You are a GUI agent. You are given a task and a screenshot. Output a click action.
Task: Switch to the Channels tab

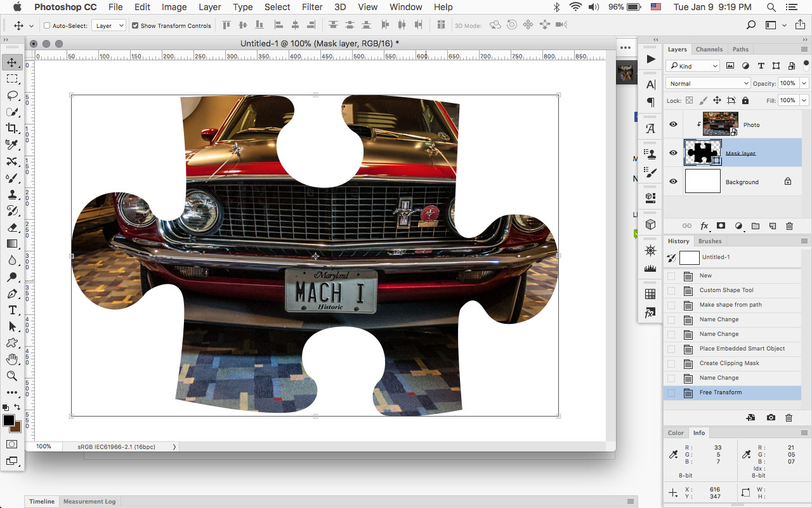click(709, 49)
